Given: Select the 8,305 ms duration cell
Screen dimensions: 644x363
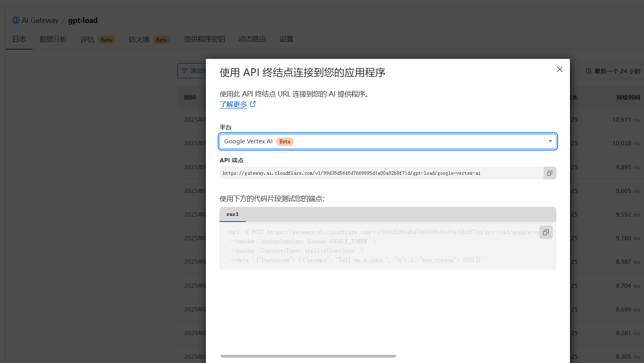Looking at the screenshot, I should tap(628, 357).
